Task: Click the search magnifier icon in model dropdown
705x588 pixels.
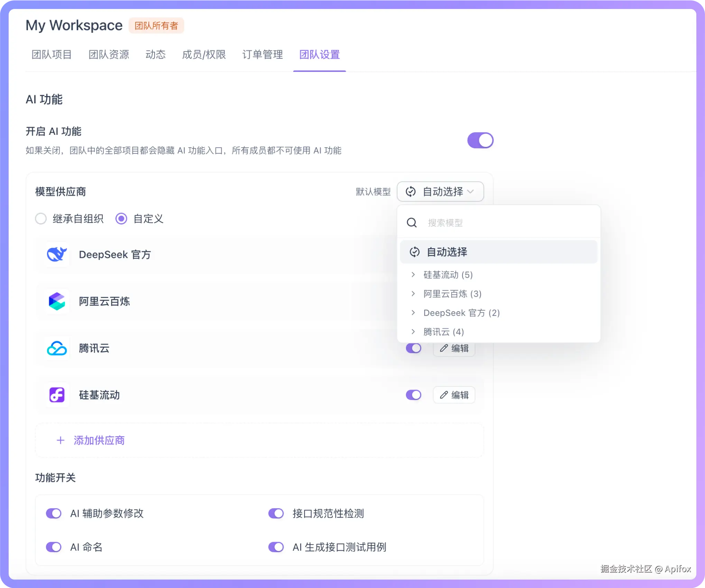Action: point(411,223)
